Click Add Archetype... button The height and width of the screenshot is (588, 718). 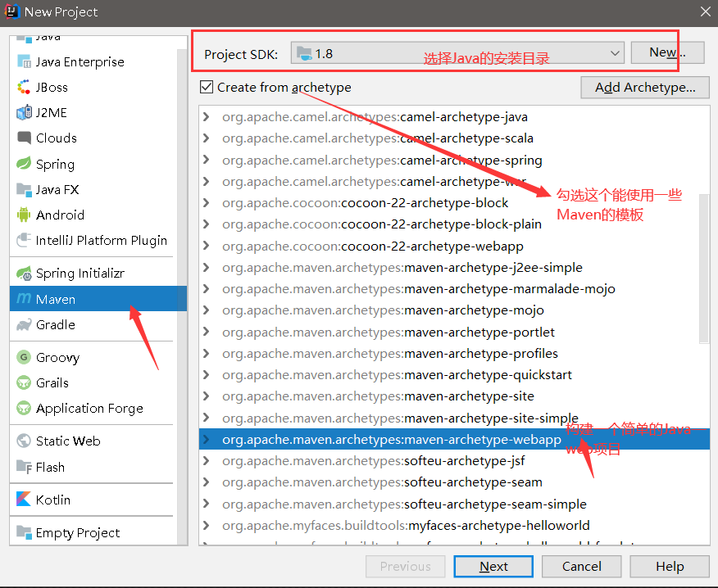645,87
